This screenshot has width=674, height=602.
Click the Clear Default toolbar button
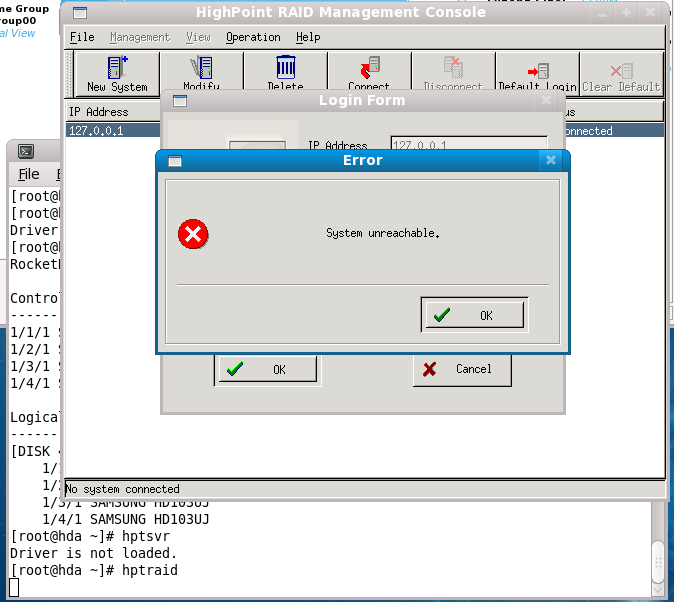621,74
